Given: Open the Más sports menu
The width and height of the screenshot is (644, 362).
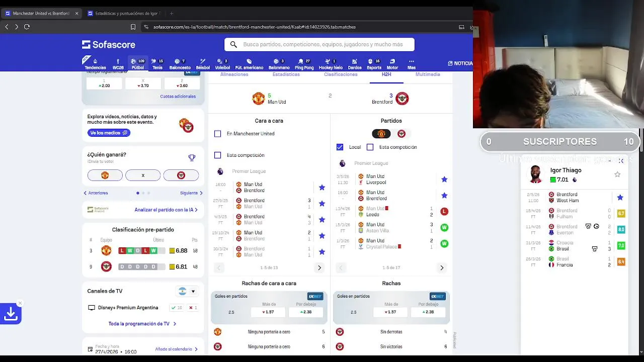Looking at the screenshot, I should 411,64.
